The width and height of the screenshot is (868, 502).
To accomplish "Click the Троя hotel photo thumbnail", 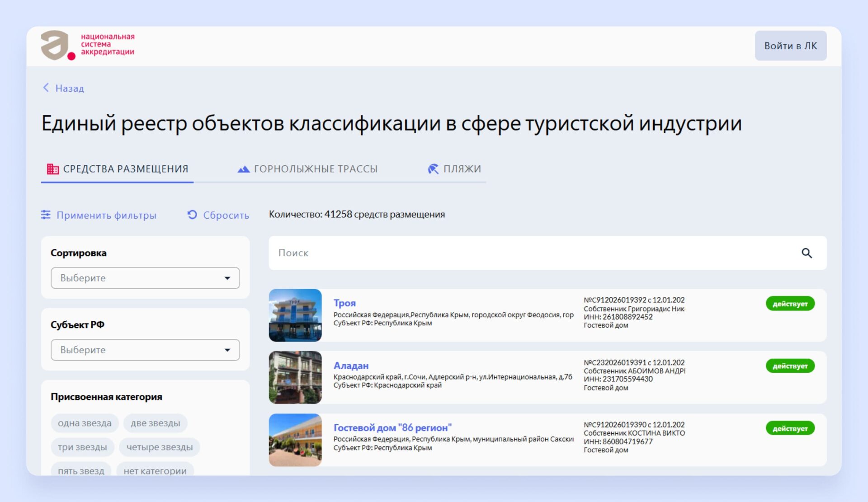I will [295, 315].
